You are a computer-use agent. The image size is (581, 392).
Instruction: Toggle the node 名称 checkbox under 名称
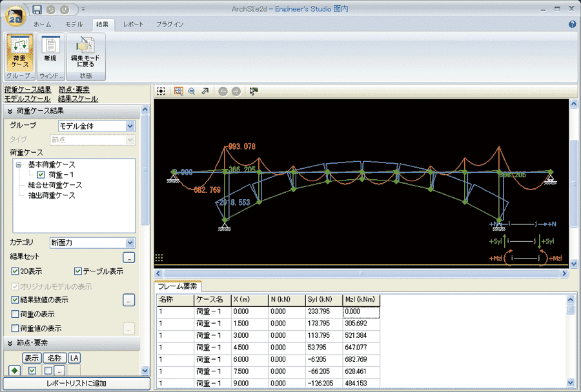point(48,371)
